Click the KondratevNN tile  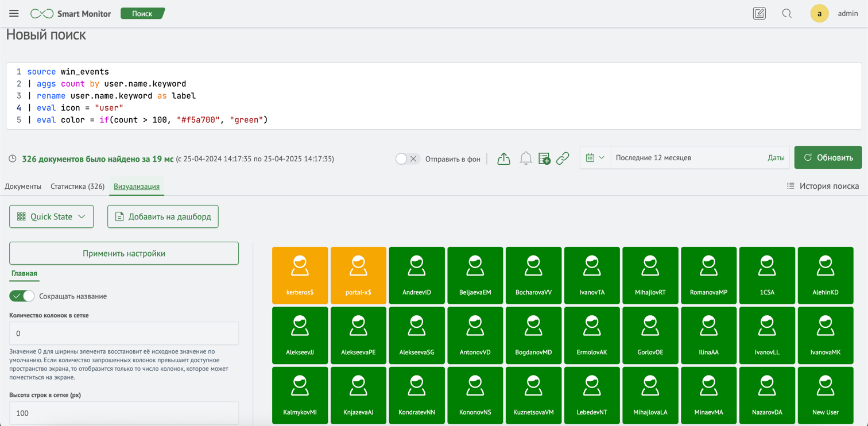(x=417, y=395)
